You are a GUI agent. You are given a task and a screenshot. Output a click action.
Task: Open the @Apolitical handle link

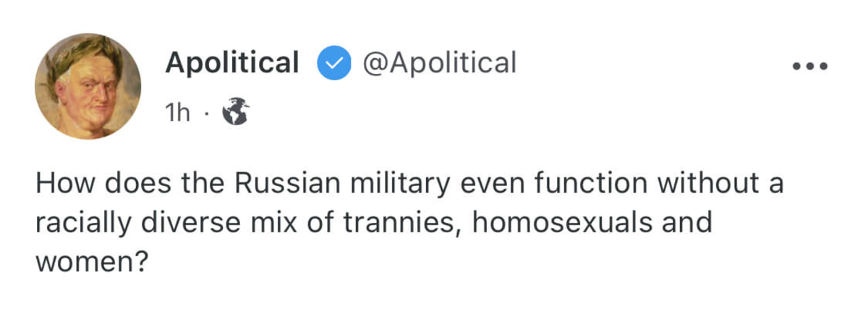(x=438, y=64)
